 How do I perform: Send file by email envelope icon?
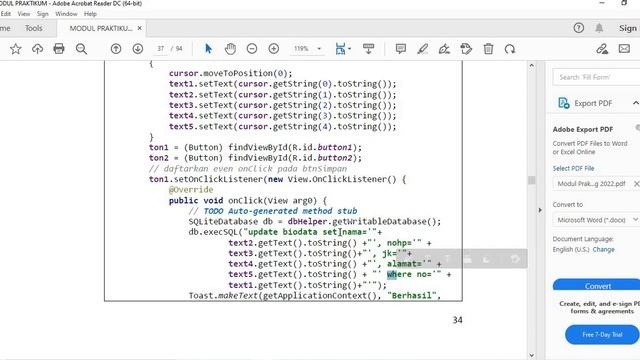(624, 49)
